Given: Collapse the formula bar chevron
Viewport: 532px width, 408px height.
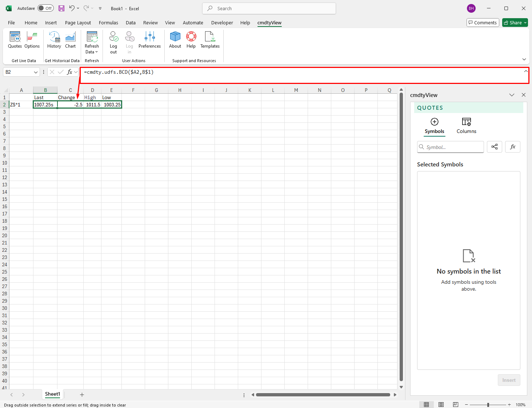Looking at the screenshot, I should 526,71.
